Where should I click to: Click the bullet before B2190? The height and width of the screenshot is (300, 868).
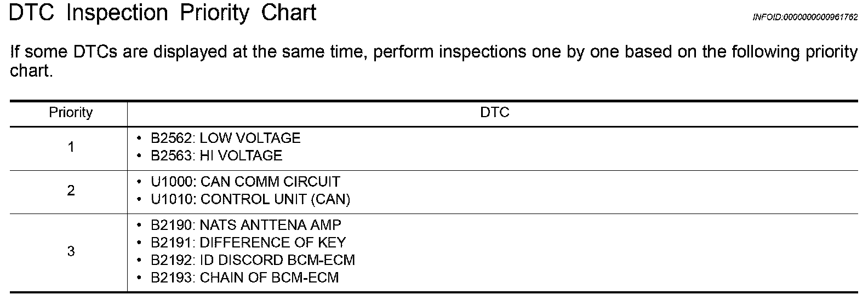point(140,224)
